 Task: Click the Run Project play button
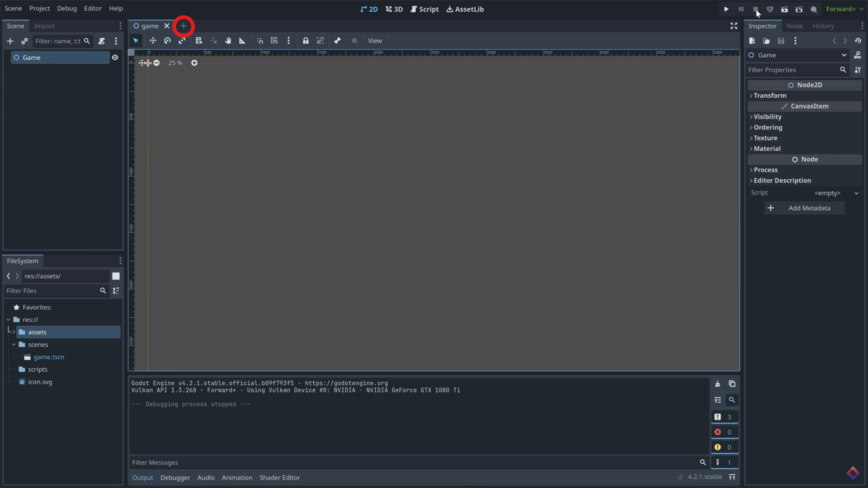pos(726,9)
